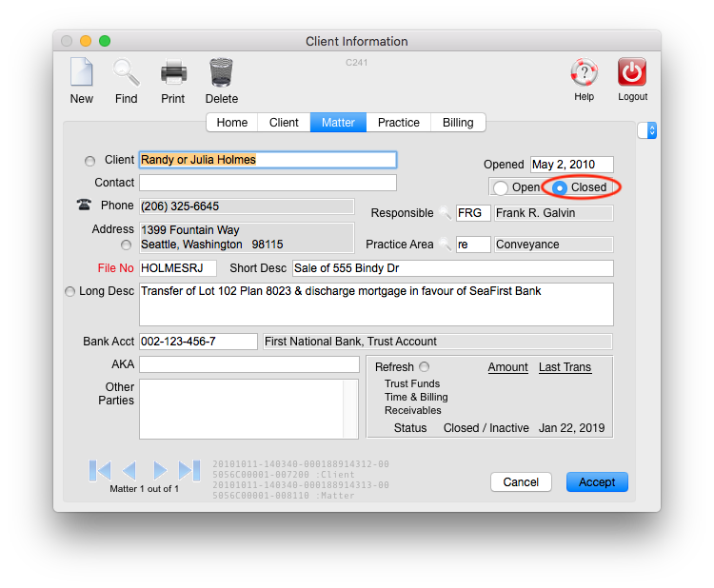Click the Delete trash can icon
The width and height of the screenshot is (714, 588).
221,73
